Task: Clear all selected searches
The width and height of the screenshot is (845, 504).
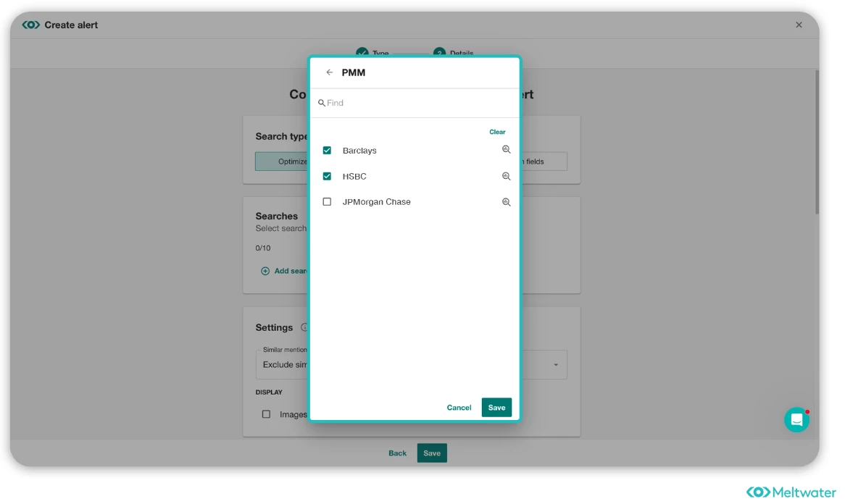Action: [x=497, y=132]
